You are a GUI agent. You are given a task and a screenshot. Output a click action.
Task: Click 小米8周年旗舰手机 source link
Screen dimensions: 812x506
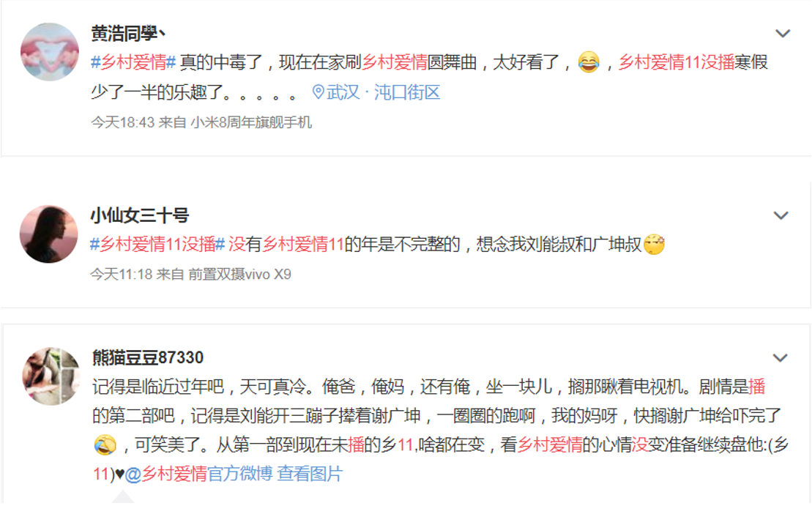(x=251, y=122)
